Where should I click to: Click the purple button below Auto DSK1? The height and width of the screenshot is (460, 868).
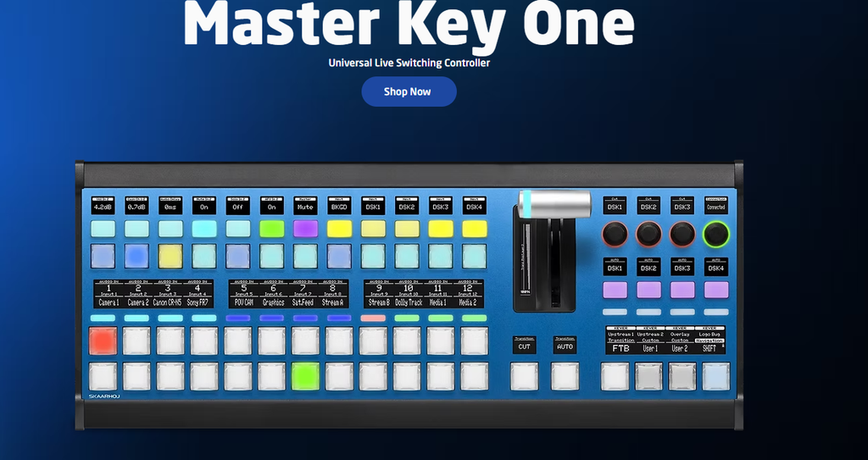coord(615,290)
